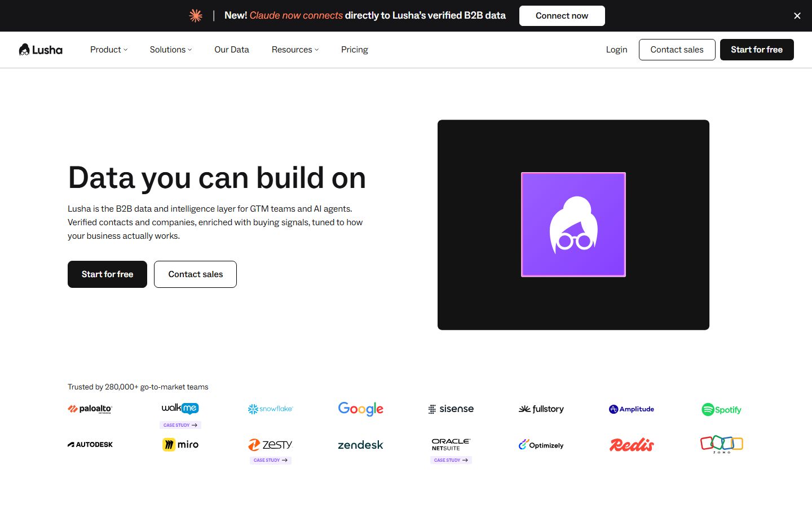The width and height of the screenshot is (812, 508).
Task: Click the Zendesk logo
Action: (x=361, y=445)
